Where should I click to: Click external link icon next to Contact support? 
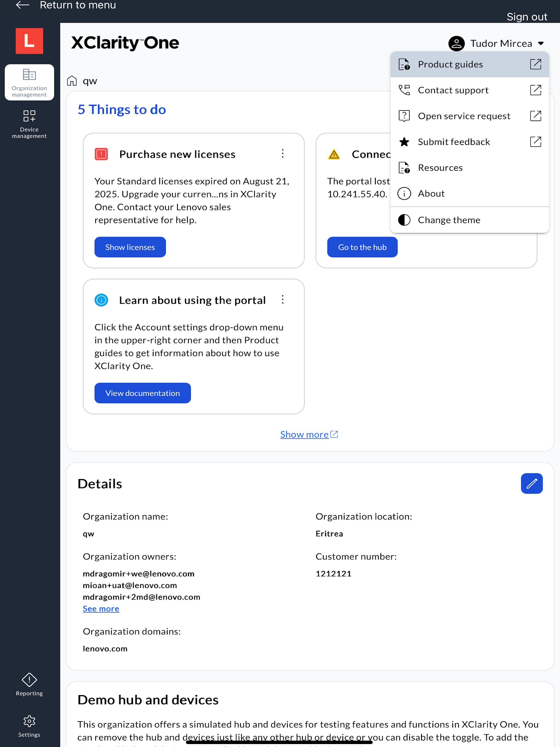click(x=536, y=90)
